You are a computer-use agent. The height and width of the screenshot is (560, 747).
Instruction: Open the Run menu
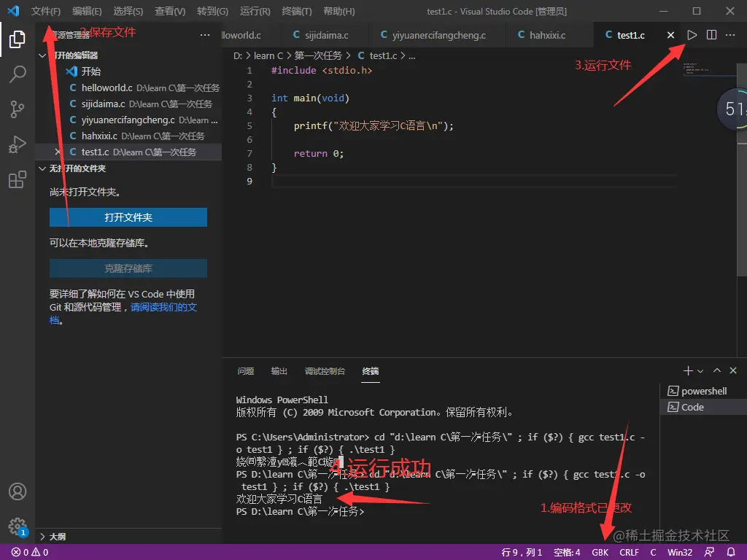(255, 11)
